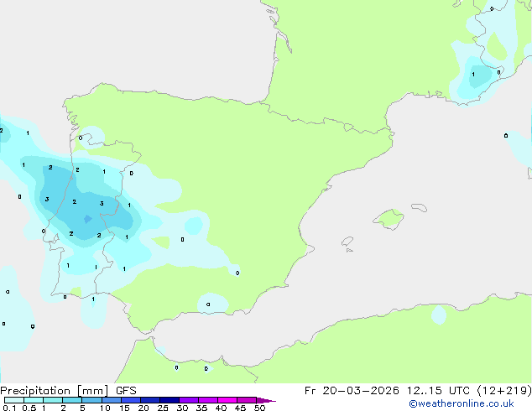
Task: Click legend tick label '50'
Action: [x=259, y=408]
